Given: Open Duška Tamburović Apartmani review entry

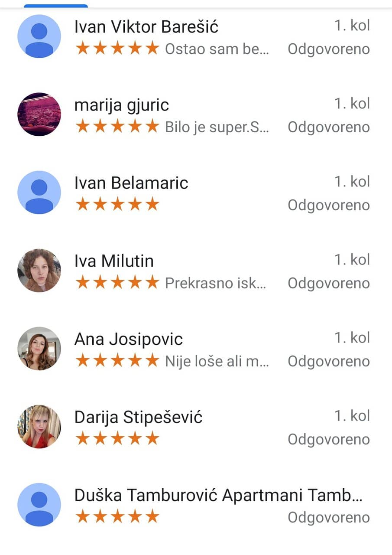Looking at the screenshot, I should [x=196, y=505].
